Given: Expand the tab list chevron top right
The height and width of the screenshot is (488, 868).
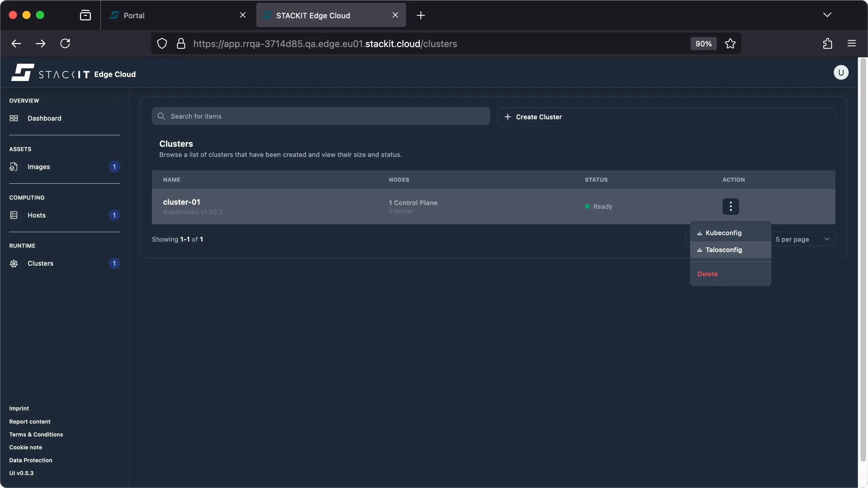Looking at the screenshot, I should click(827, 15).
